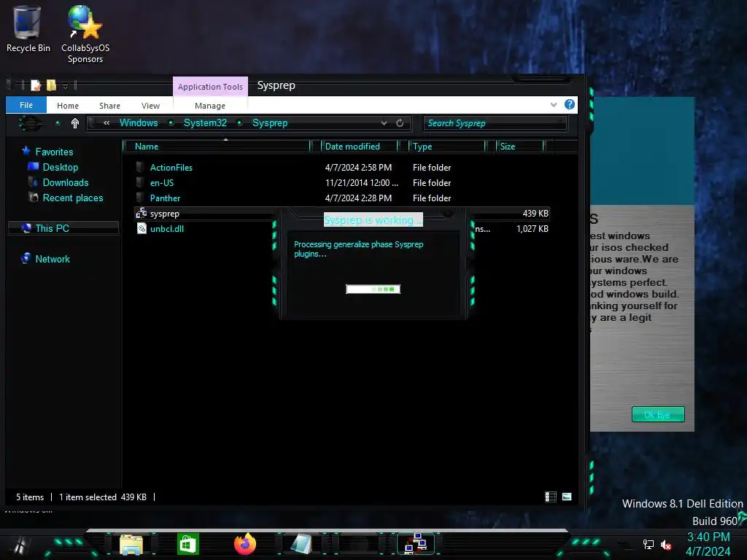
Task: Open the Customize Quick Access Toolbar dropdown
Action: coord(65,86)
